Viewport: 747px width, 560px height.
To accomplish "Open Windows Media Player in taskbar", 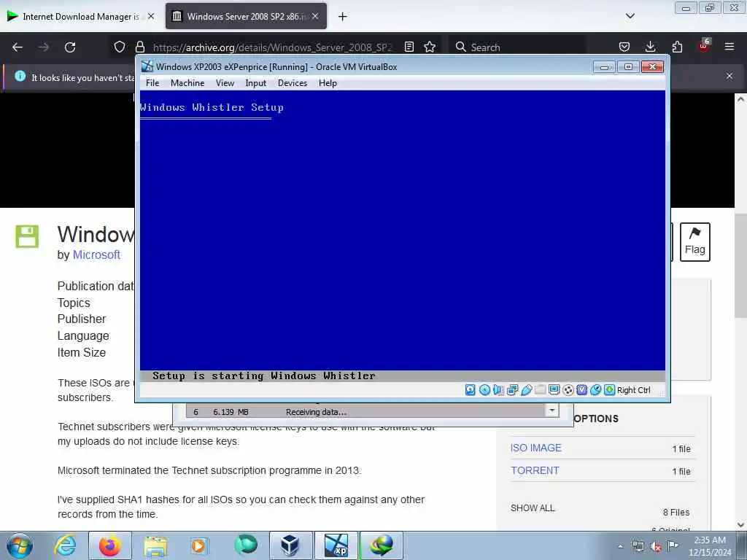I will (x=198, y=545).
